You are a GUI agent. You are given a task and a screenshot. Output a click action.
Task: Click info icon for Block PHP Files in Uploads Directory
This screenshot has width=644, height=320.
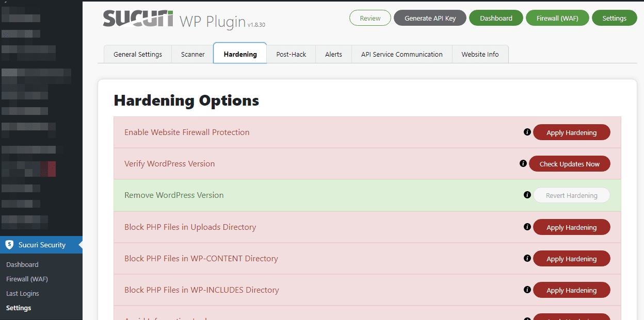(527, 227)
